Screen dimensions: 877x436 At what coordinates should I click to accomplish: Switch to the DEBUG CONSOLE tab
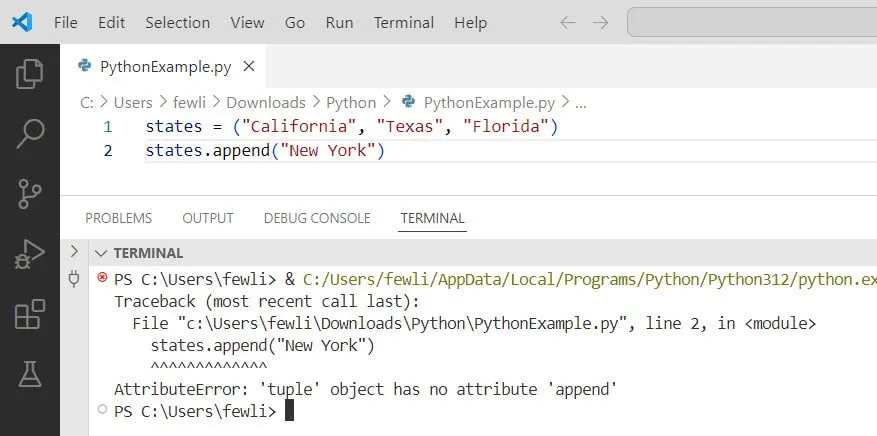[316, 218]
